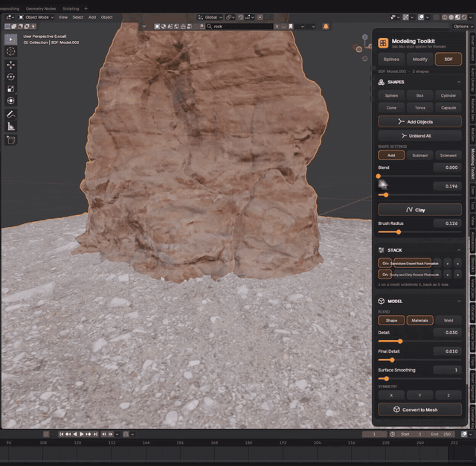
Task: Collapse the Model section
Action: point(459,301)
